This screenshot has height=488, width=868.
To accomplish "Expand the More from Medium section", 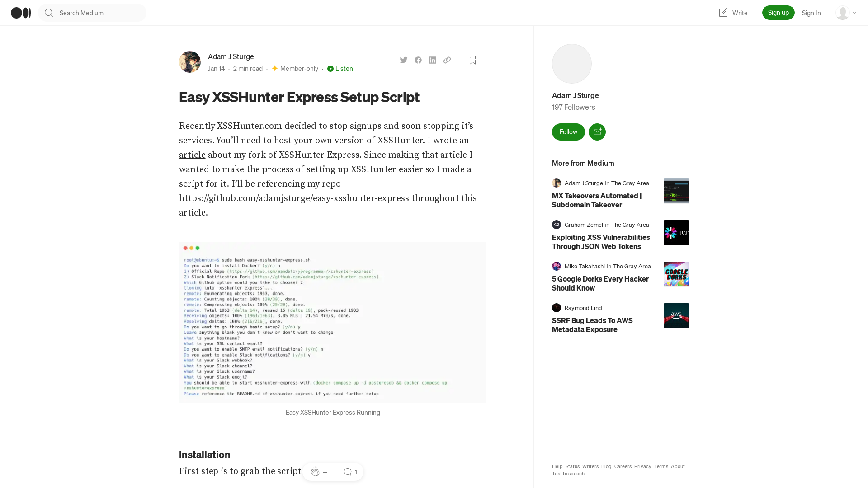I will tap(583, 163).
